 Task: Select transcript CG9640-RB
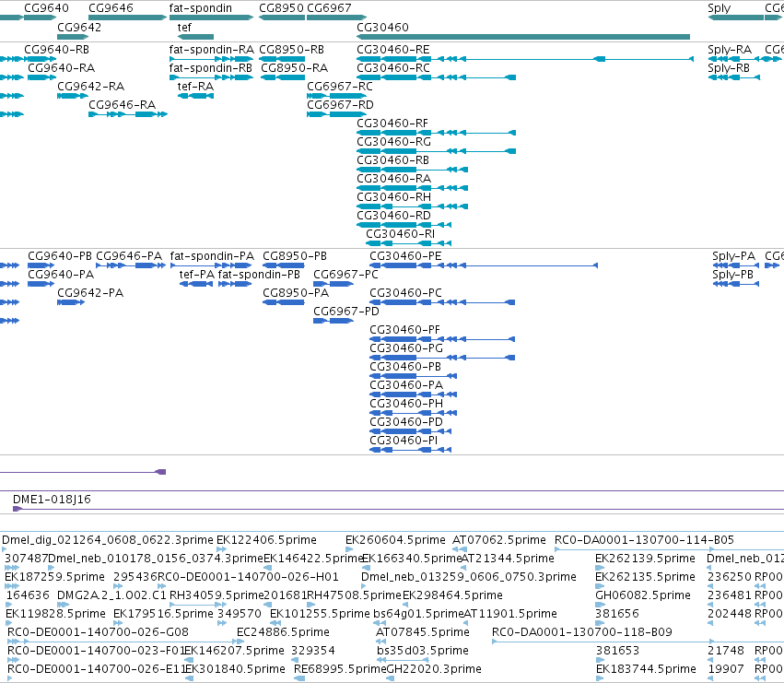click(56, 50)
